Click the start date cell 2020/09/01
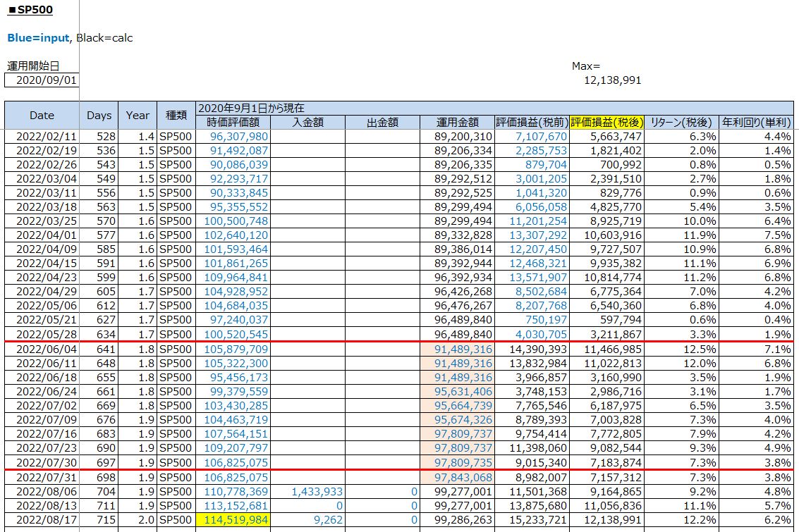Screen dimensions: 799x532 click(41, 80)
